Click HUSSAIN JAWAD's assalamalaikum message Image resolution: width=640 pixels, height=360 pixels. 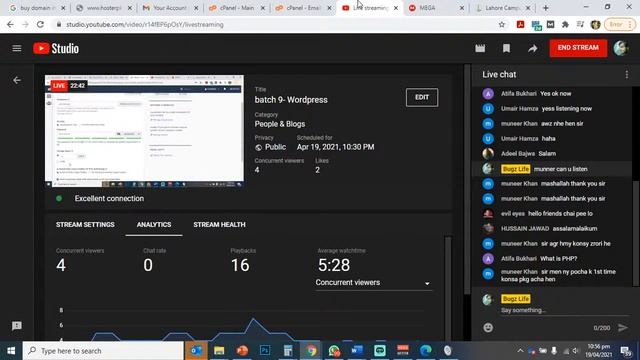(575, 228)
